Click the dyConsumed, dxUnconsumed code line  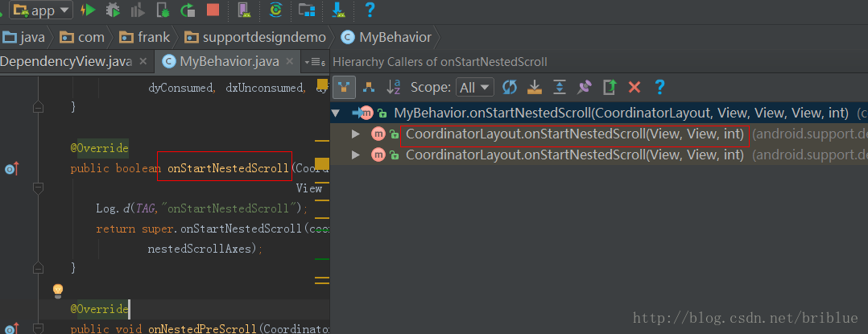(x=238, y=88)
